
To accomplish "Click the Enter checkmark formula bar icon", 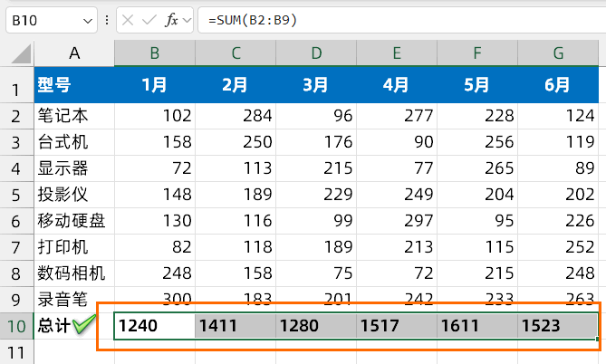I will point(149,20).
